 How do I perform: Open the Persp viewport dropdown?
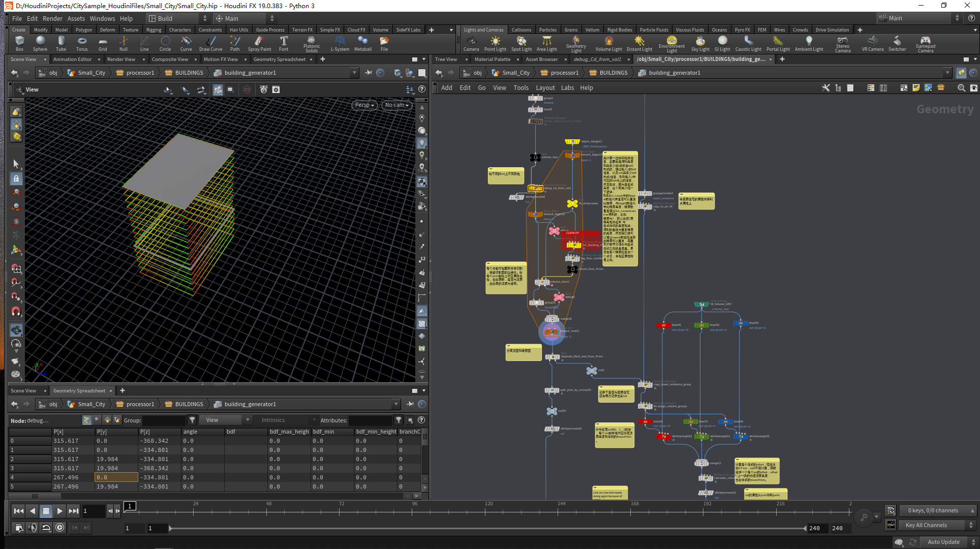[364, 105]
